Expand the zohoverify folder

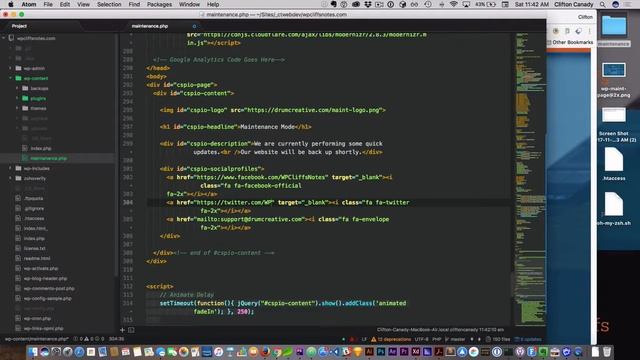[11, 178]
